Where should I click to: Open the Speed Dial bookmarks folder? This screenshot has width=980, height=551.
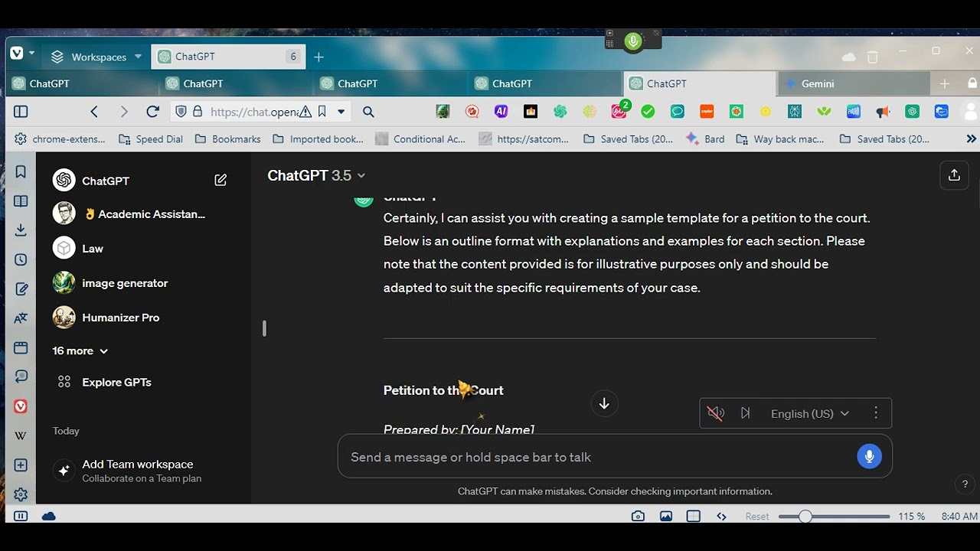point(151,139)
